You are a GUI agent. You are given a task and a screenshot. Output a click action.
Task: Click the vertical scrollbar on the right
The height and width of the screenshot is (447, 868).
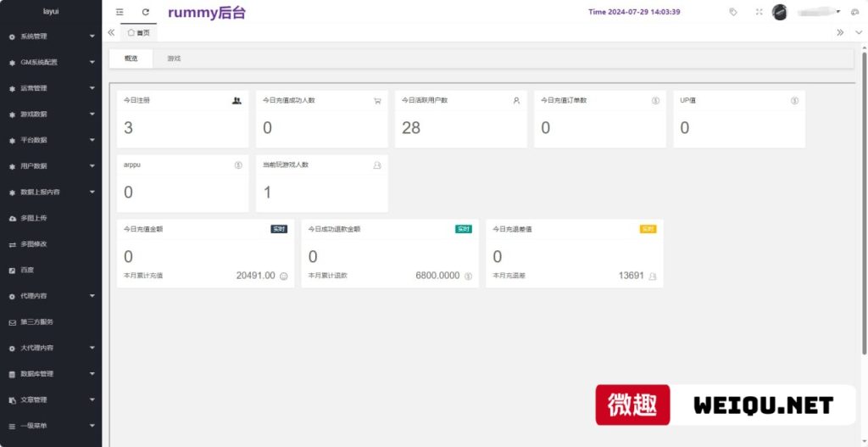[x=864, y=204]
